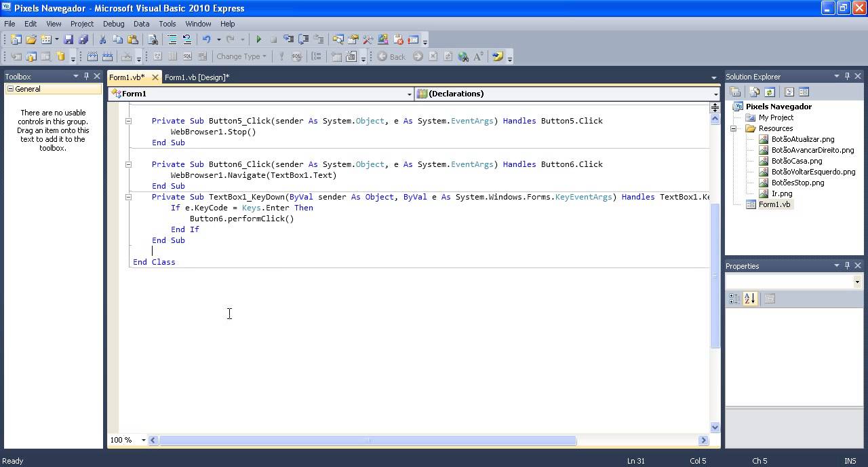Viewport: 868px width, 467px height.
Task: Click Properties icon in Solution Explorer toolbar
Action: click(735, 92)
